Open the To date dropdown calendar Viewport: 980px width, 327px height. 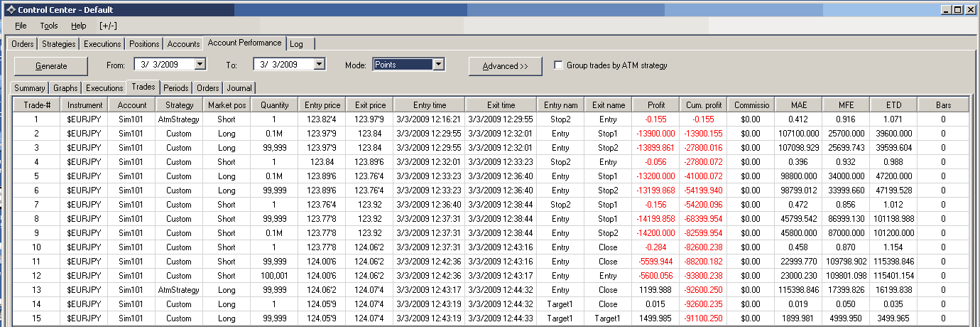tap(319, 65)
